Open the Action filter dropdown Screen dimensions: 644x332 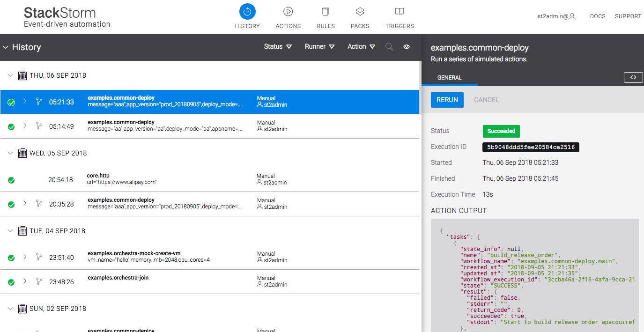tap(361, 46)
